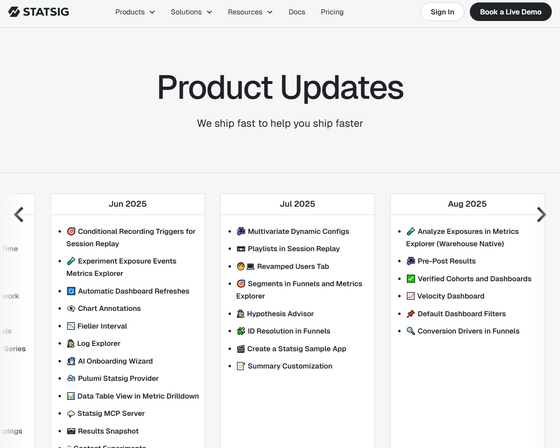560x448 pixels.
Task: Click the Statsig logo
Action: point(39,12)
